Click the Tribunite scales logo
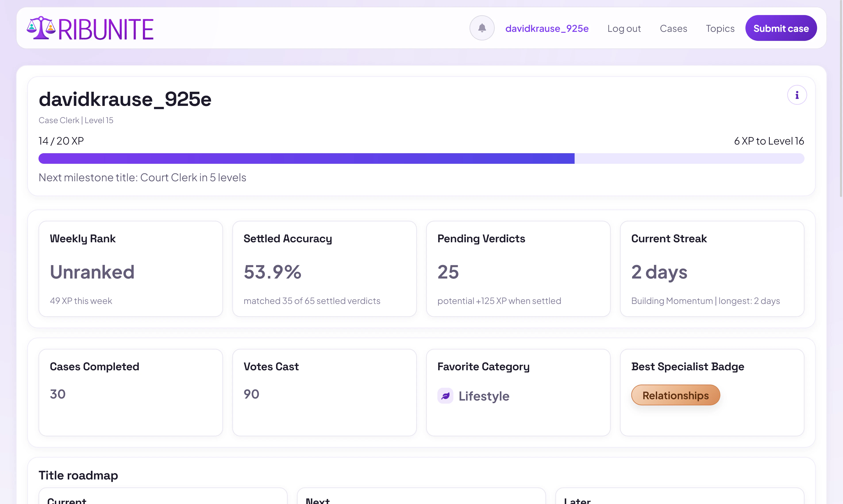 click(41, 28)
